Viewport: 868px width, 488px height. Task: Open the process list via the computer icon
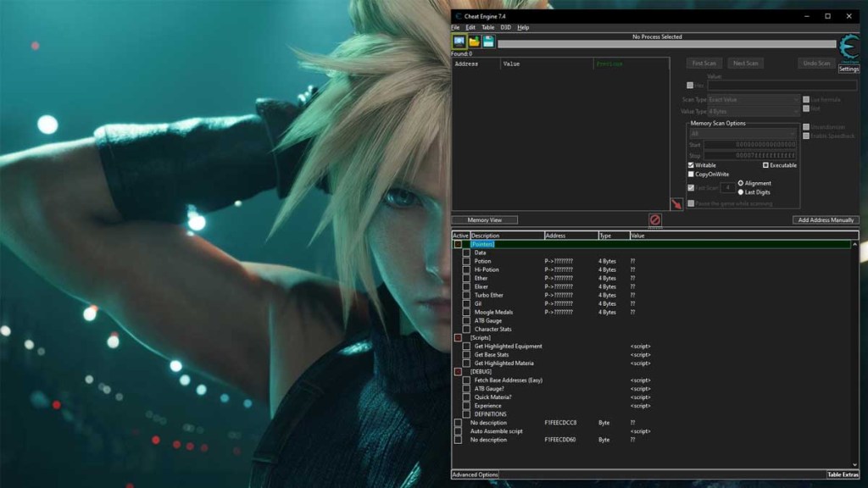(x=459, y=41)
